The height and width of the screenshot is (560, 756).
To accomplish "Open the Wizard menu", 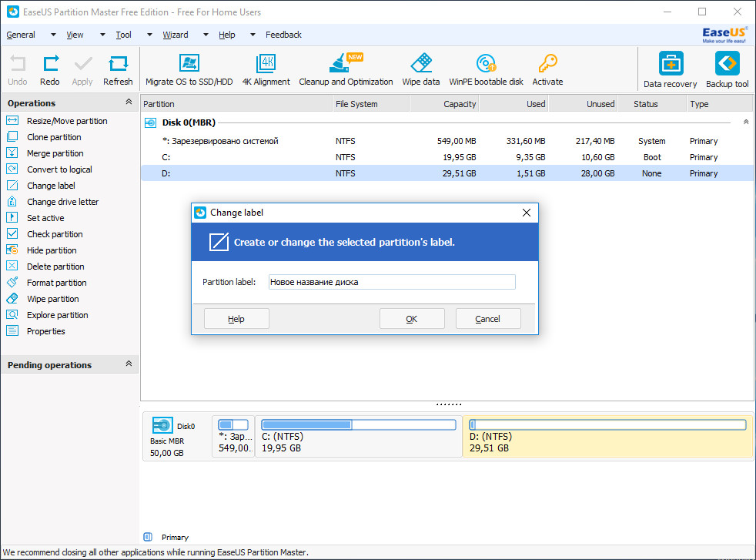I will (x=176, y=35).
